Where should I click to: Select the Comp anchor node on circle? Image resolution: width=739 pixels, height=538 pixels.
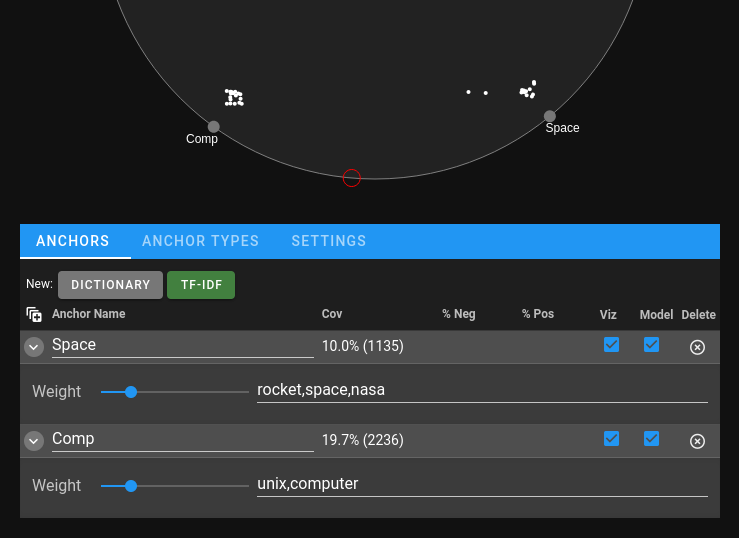pos(213,127)
